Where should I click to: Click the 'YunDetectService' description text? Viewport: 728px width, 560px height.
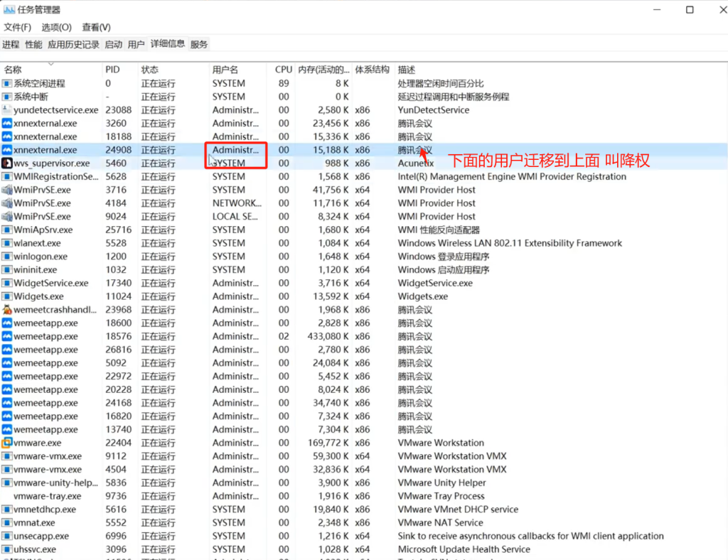[433, 110]
